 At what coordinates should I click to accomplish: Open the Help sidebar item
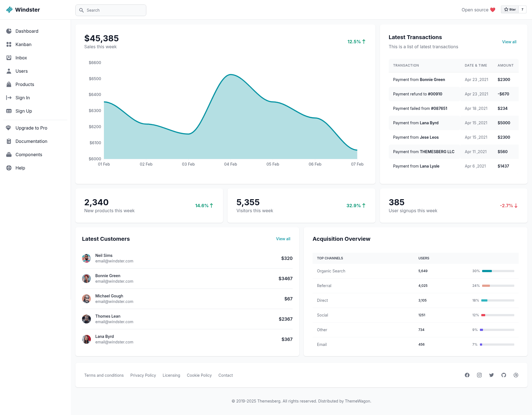(35, 168)
